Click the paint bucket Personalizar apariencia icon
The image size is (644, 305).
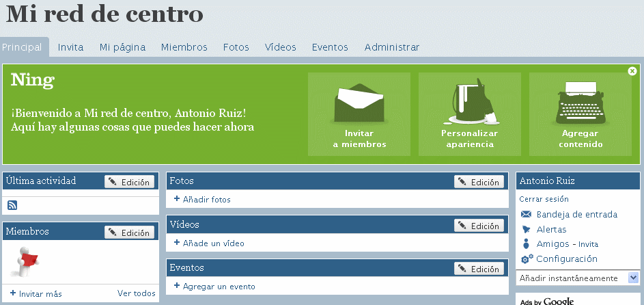pos(469,100)
